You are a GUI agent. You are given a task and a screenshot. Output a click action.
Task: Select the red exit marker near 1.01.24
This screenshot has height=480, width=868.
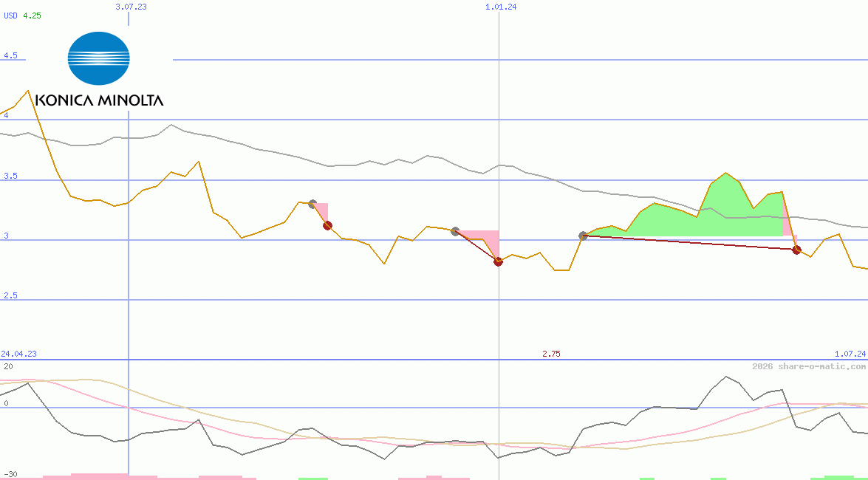pyautogui.click(x=498, y=261)
